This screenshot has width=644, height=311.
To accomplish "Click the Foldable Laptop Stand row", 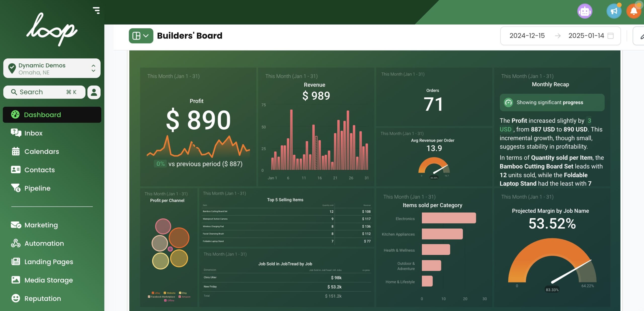I will click(286, 241).
